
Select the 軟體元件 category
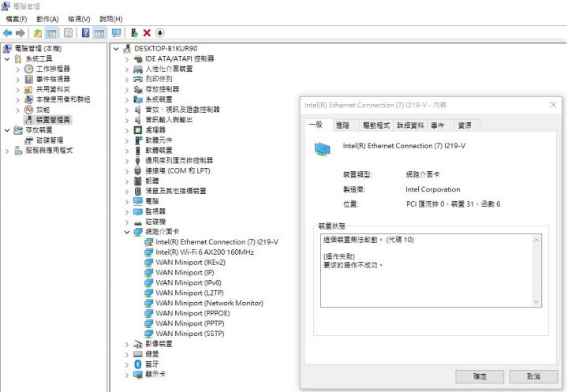(x=159, y=140)
